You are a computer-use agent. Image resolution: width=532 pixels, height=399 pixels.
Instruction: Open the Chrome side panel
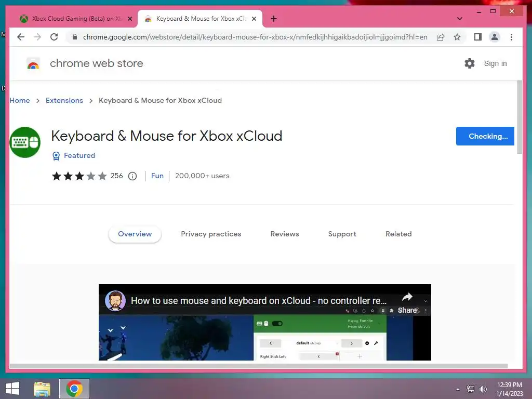pos(478,37)
